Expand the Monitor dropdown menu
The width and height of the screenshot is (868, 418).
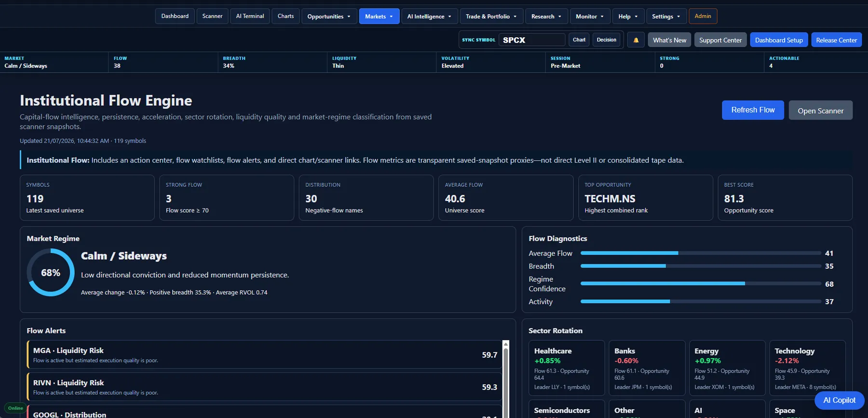pos(590,16)
